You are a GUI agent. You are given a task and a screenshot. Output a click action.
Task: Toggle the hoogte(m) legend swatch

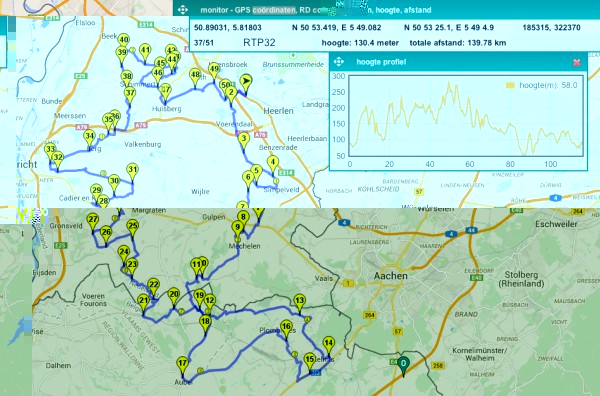click(510, 85)
